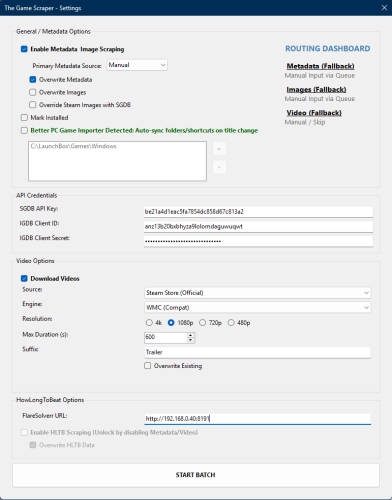392x500 pixels.
Task: Click Enable HLTB Scraping checkbox
Action: coord(24,433)
